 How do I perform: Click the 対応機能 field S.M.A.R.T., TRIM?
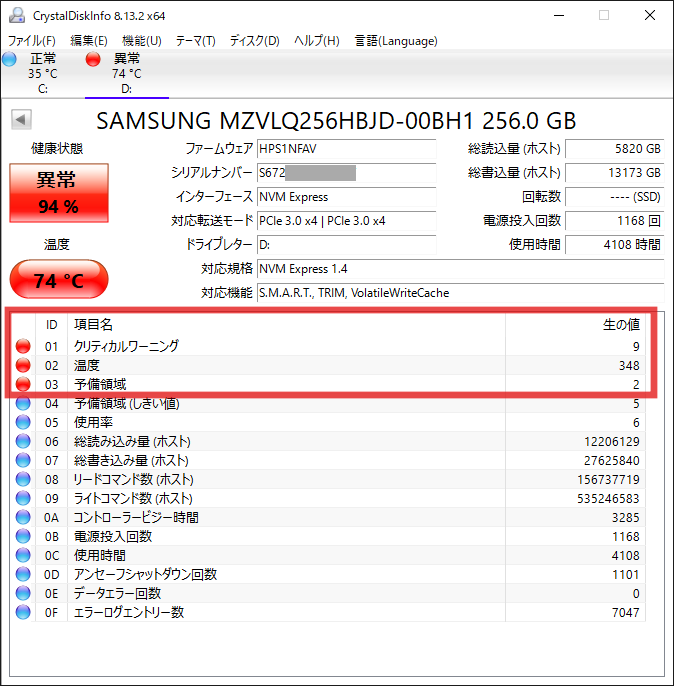tap(461, 293)
